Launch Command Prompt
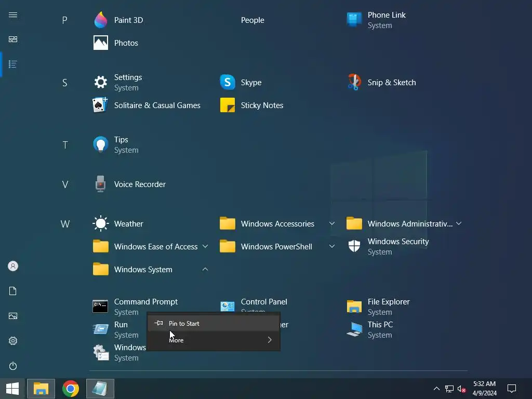The image size is (532, 399). click(135, 307)
